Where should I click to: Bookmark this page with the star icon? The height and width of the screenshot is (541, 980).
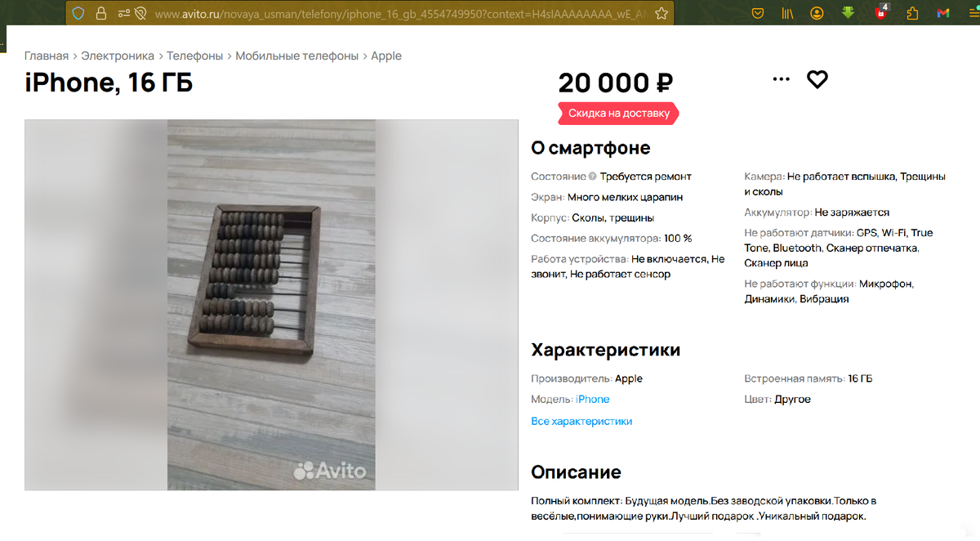(x=661, y=13)
